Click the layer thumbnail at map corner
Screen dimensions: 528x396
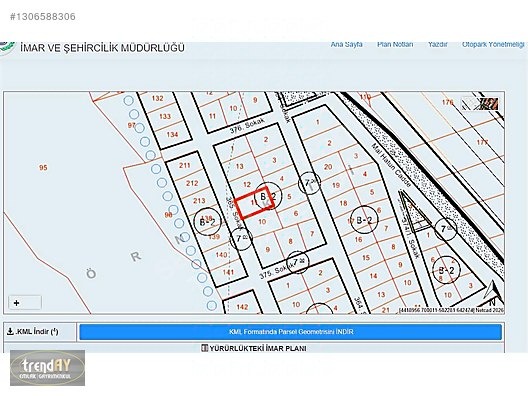480,103
